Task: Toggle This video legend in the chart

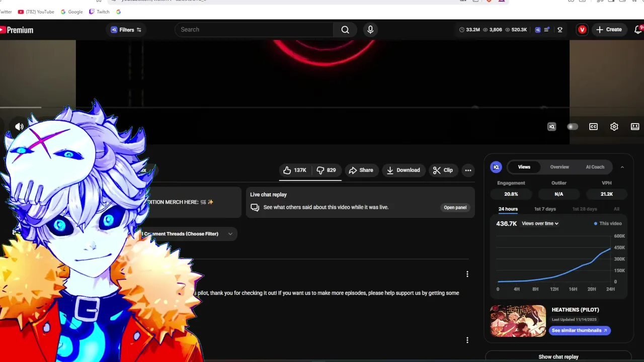Action: [608, 223]
